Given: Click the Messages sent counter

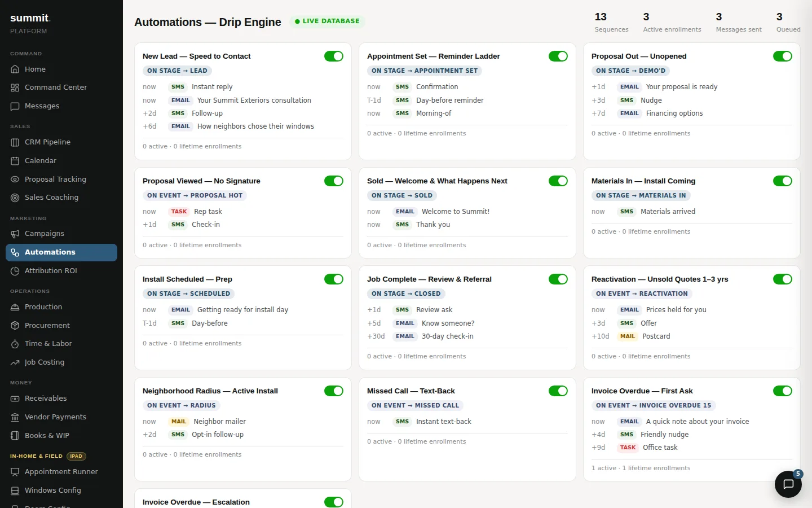Looking at the screenshot, I should pos(739,23).
